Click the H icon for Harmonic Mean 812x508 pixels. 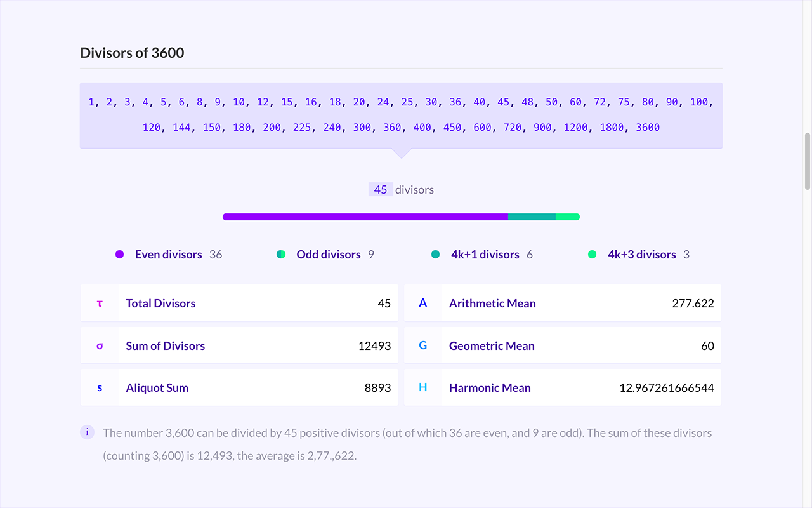coord(423,388)
